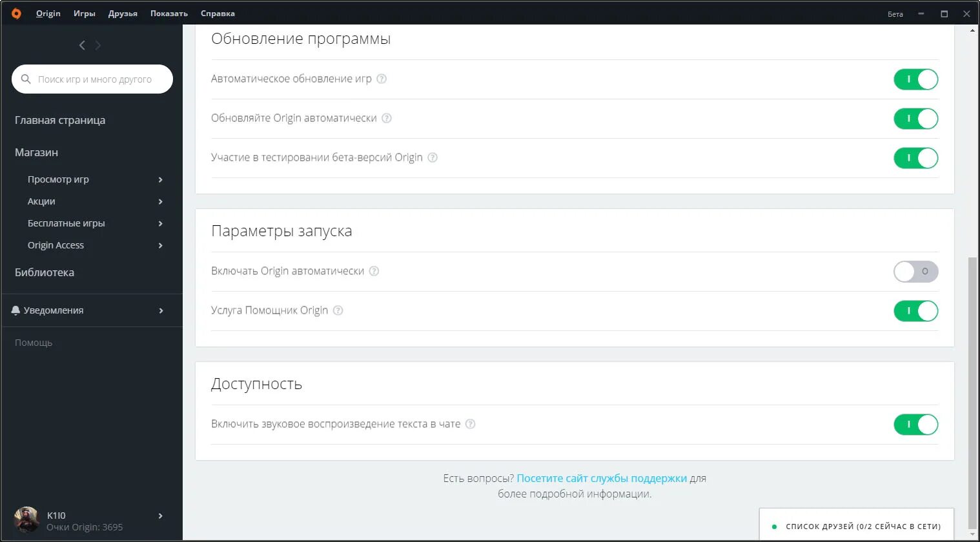This screenshot has height=542, width=980.
Task: Open the friends list panel
Action: (857, 526)
